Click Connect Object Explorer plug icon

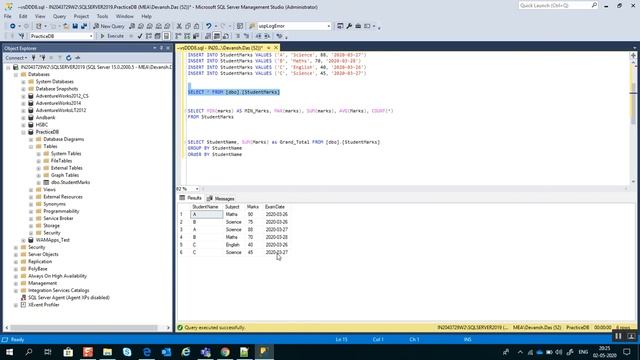pos(34,58)
